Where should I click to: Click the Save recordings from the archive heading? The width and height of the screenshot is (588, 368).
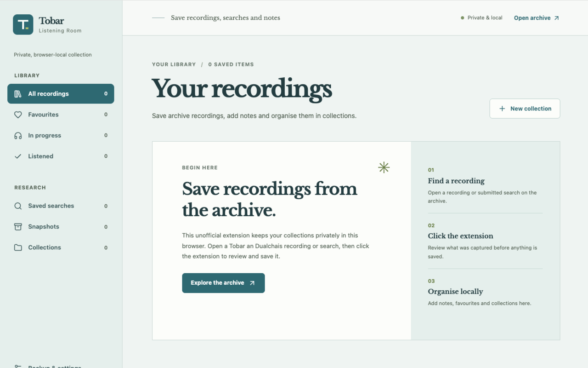tap(270, 199)
